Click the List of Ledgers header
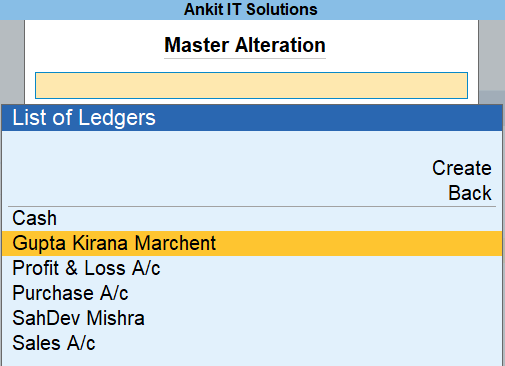 click(252, 118)
